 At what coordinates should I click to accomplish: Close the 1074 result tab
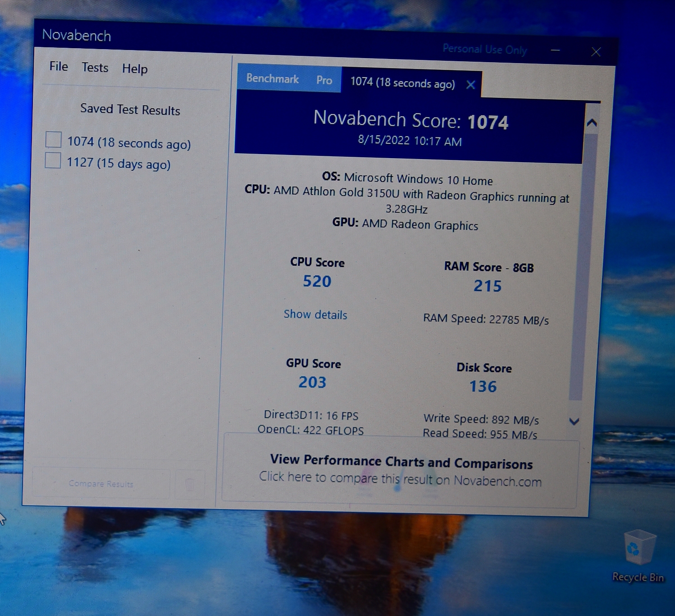tap(470, 85)
